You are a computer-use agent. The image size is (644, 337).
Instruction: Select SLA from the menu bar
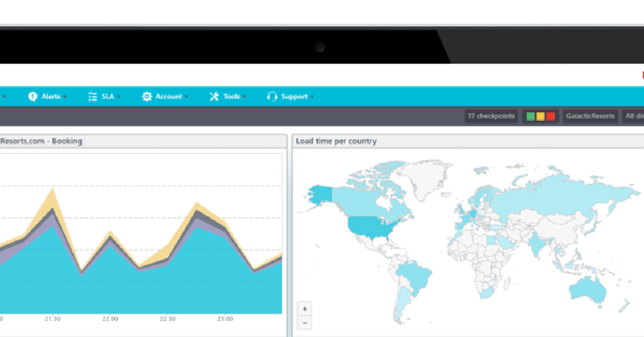click(x=106, y=96)
